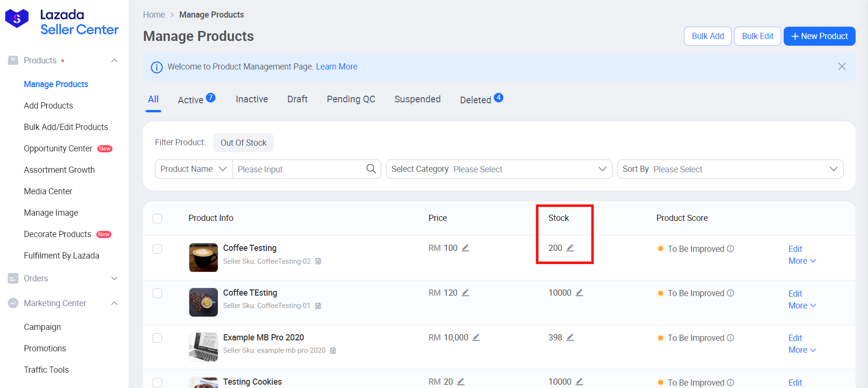Click the Bulk Add button
868x388 pixels.
point(708,36)
